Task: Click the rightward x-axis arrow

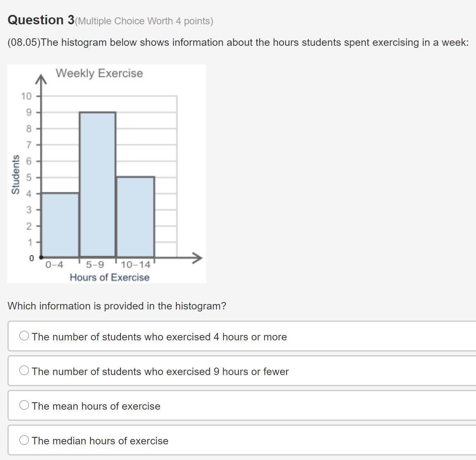Action: pyautogui.click(x=197, y=258)
